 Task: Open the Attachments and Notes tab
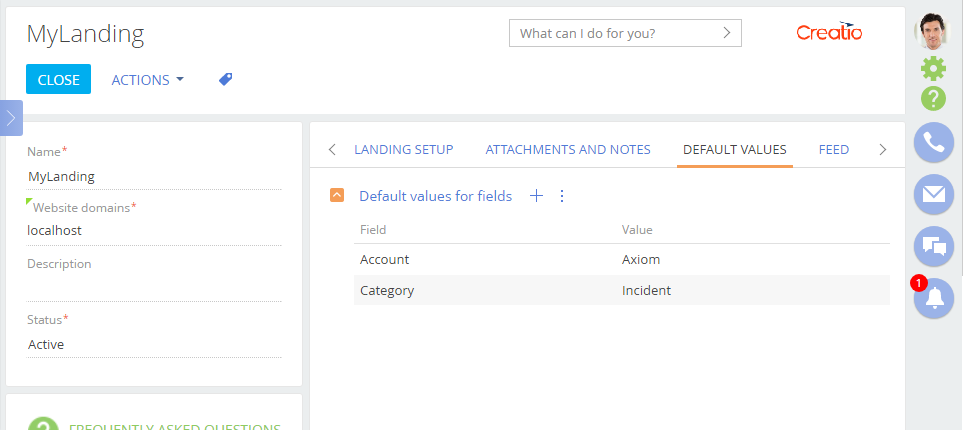(568, 149)
